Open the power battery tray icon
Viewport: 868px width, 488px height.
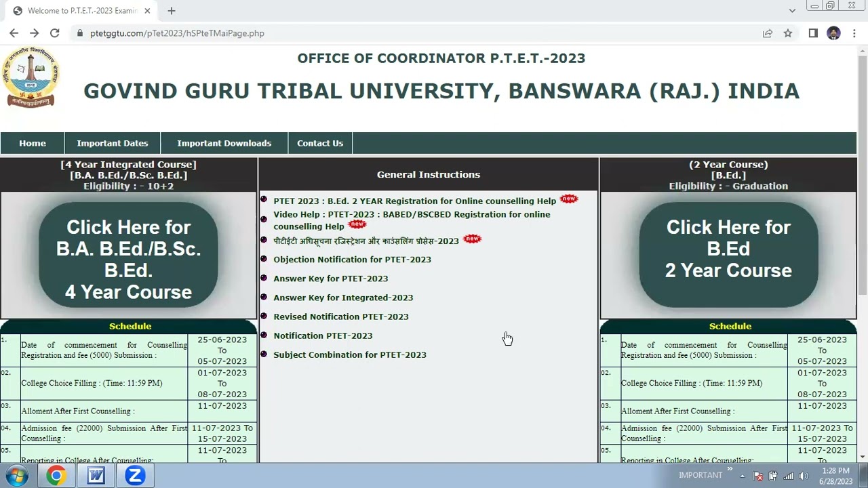(773, 476)
